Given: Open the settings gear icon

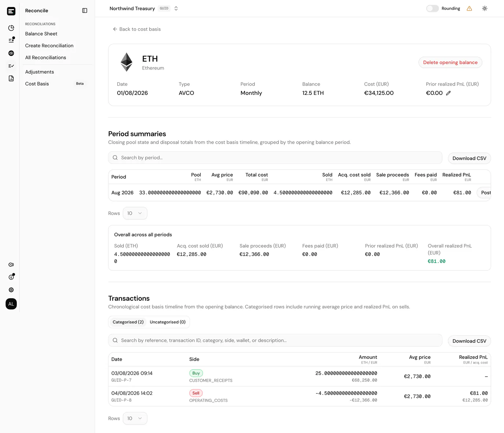Looking at the screenshot, I should pos(11,290).
